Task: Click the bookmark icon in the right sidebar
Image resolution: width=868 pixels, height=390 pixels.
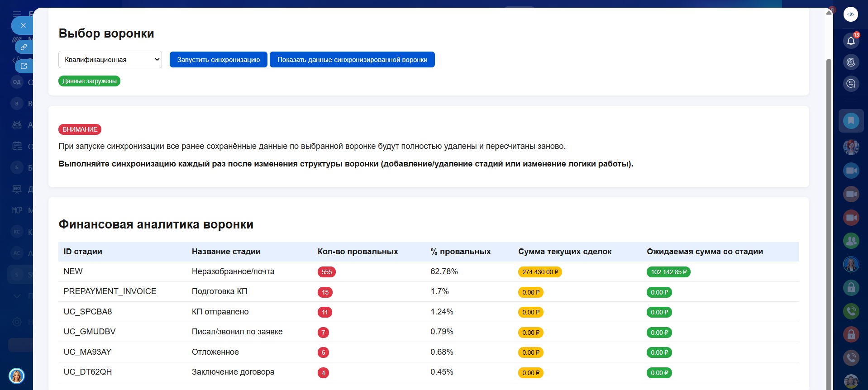Action: (x=851, y=120)
